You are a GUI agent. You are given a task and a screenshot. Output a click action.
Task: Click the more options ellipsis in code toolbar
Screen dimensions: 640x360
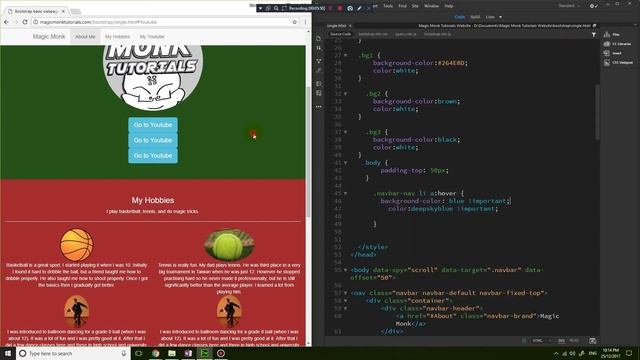[319, 107]
